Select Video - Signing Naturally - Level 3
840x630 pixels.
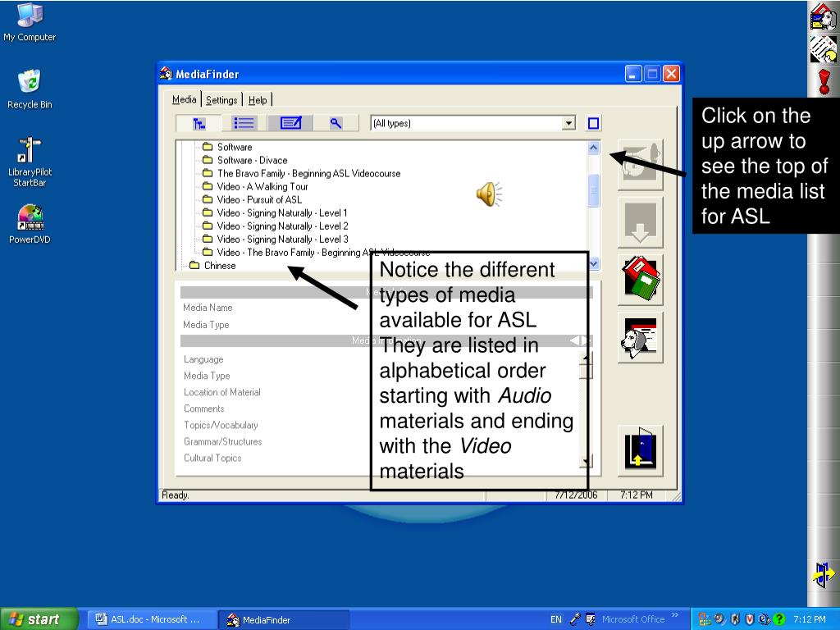pos(276,239)
